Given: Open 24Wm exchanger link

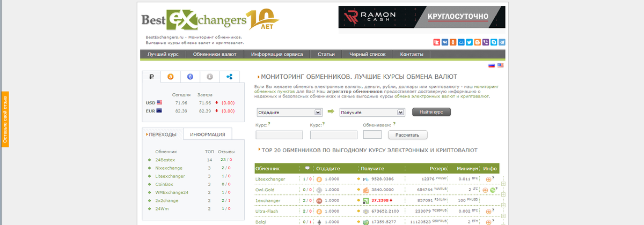Looking at the screenshot, I should [x=162, y=208].
